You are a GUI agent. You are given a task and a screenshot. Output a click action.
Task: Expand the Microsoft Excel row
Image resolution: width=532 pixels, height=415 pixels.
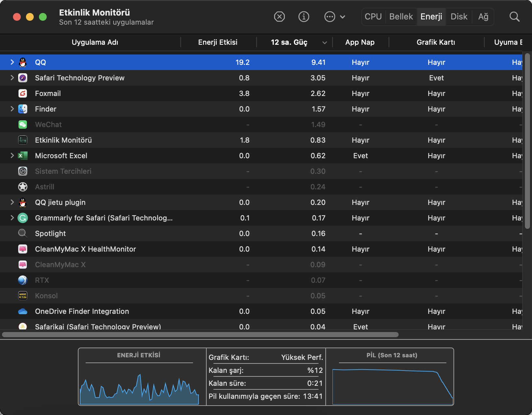(x=12, y=155)
